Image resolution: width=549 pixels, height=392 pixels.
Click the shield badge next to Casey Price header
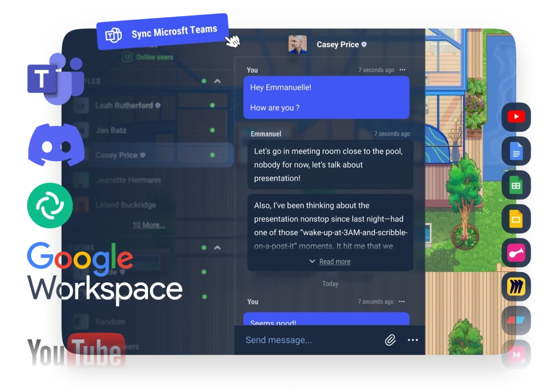coord(364,44)
